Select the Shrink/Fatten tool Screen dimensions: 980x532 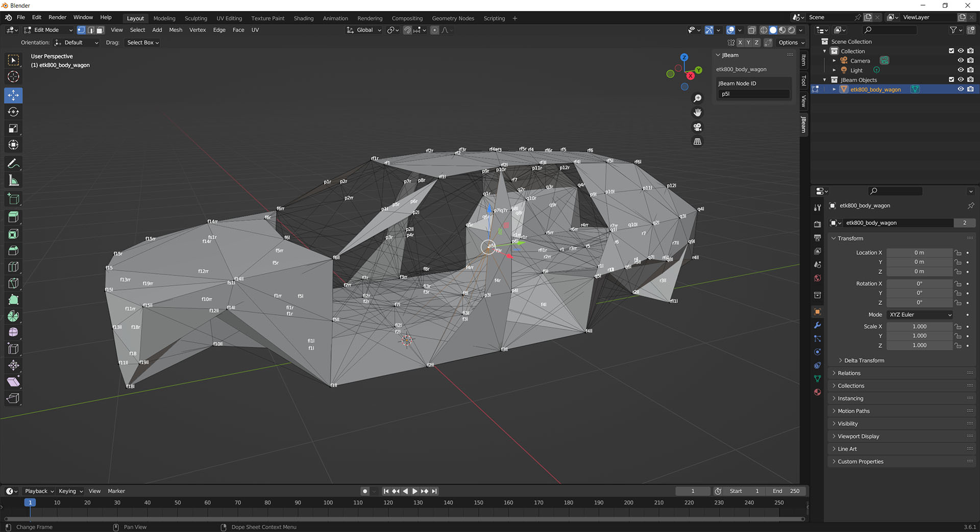click(13, 365)
